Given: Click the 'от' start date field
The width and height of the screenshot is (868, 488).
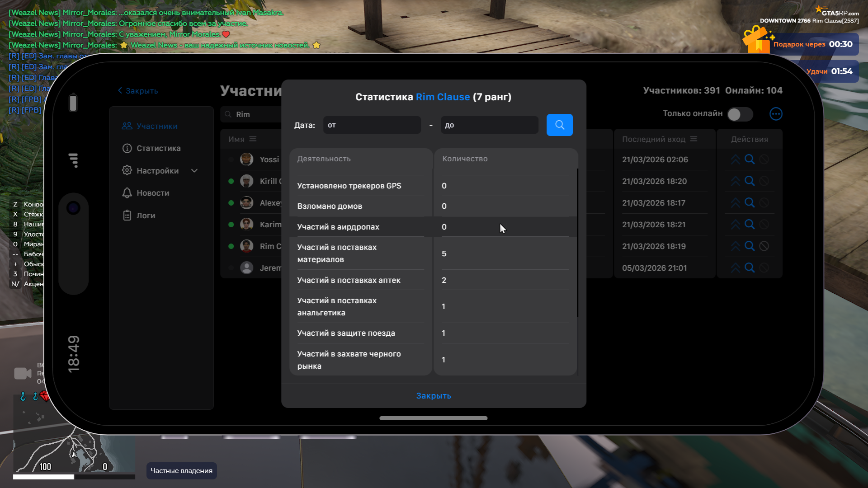Looking at the screenshot, I should tap(372, 125).
